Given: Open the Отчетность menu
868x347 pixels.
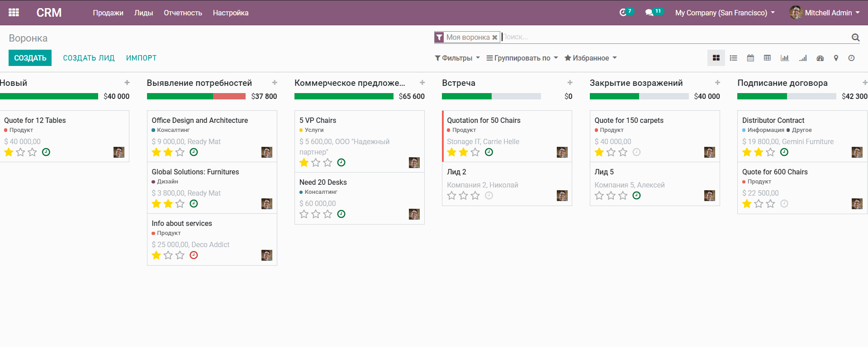Looking at the screenshot, I should [183, 13].
